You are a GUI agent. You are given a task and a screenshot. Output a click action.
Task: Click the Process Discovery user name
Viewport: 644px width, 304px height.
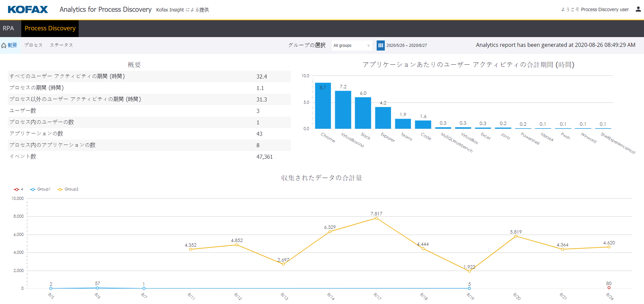[605, 9]
